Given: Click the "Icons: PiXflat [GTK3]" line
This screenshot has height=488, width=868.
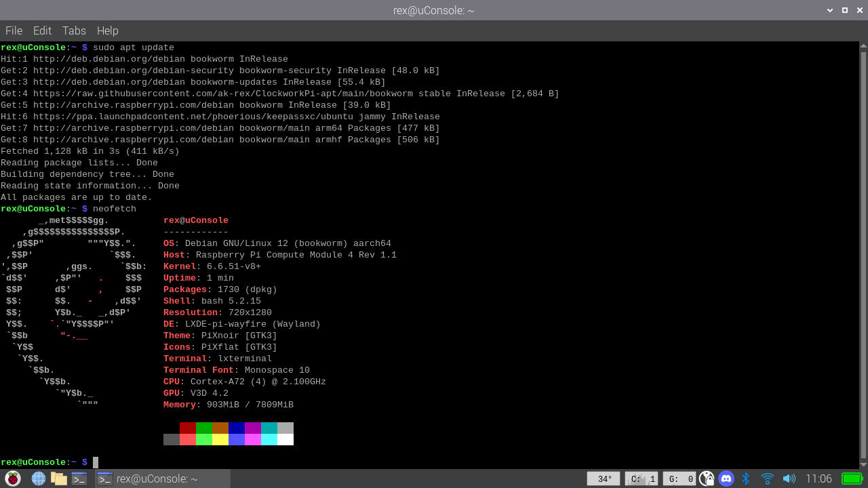Looking at the screenshot, I should coord(220,347).
